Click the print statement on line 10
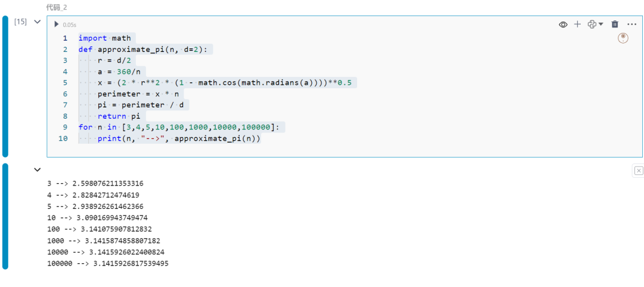 (179, 138)
